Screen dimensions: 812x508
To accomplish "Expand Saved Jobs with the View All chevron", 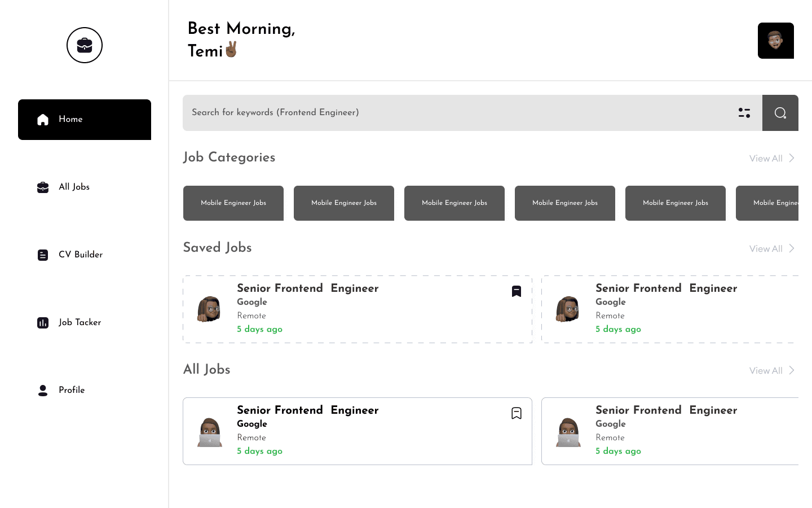I will click(792, 248).
